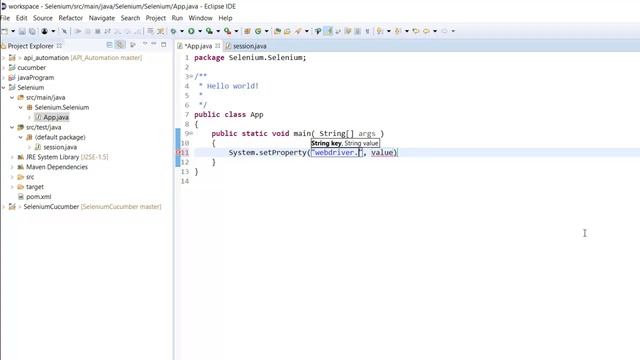The width and height of the screenshot is (640, 360).
Task: Click the Project Explorer filter icon
Action: pyautogui.click(x=133, y=45)
